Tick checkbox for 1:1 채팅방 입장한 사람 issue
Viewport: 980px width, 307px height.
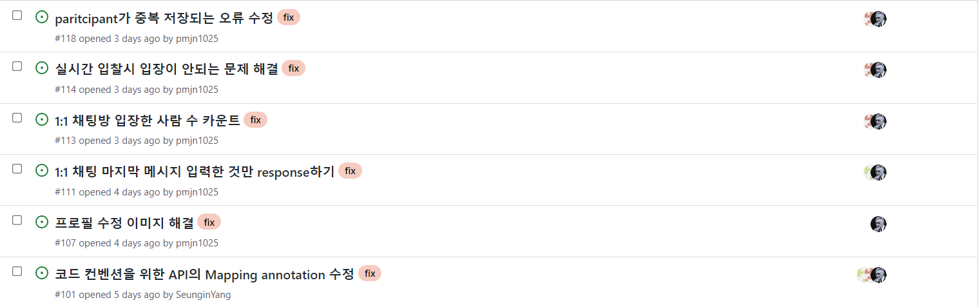[x=17, y=117]
